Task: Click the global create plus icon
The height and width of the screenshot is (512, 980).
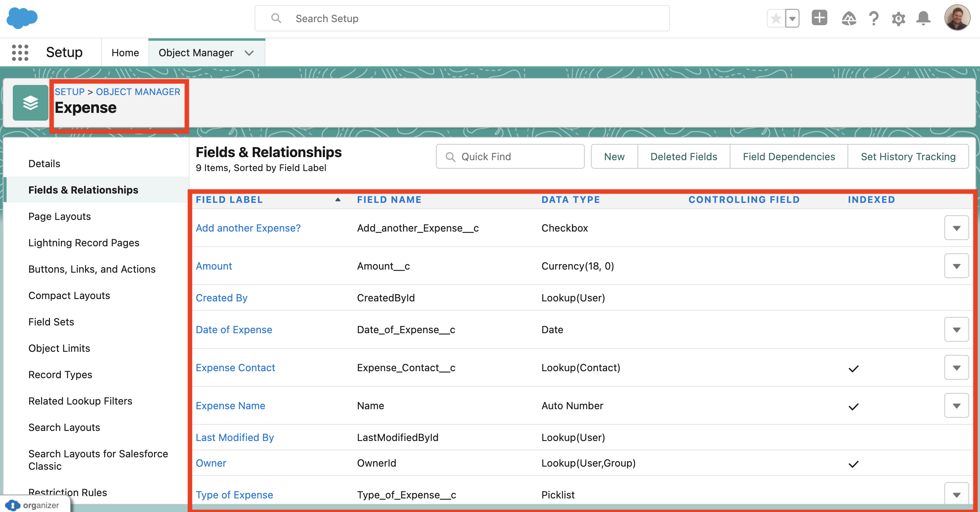Action: (820, 18)
